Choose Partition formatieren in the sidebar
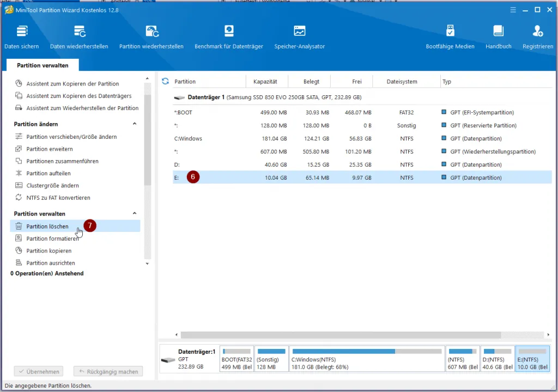The width and height of the screenshot is (558, 392). tap(52, 238)
